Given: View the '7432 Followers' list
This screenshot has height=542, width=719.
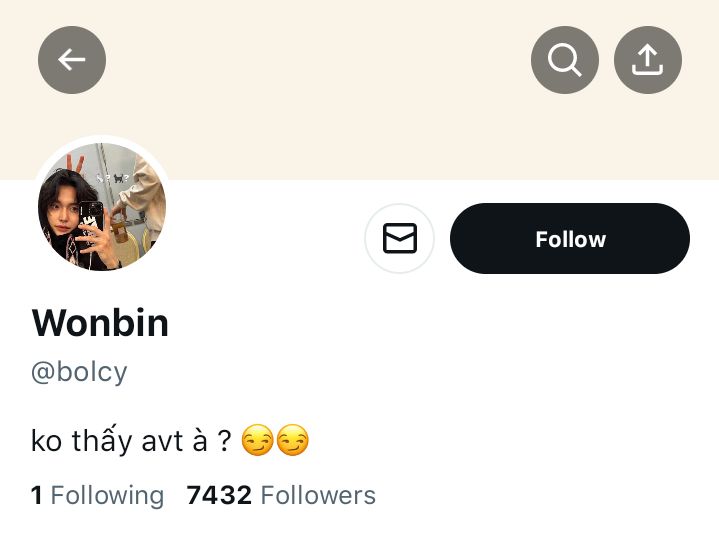Looking at the screenshot, I should [x=281, y=495].
